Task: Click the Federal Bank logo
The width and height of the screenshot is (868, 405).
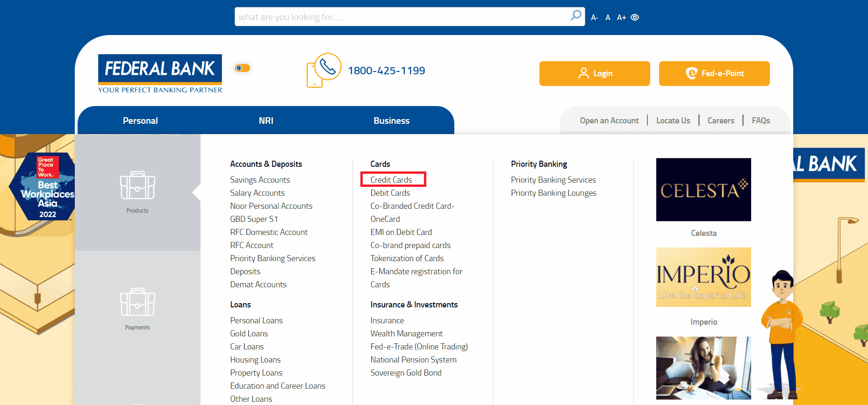Action: click(x=160, y=74)
